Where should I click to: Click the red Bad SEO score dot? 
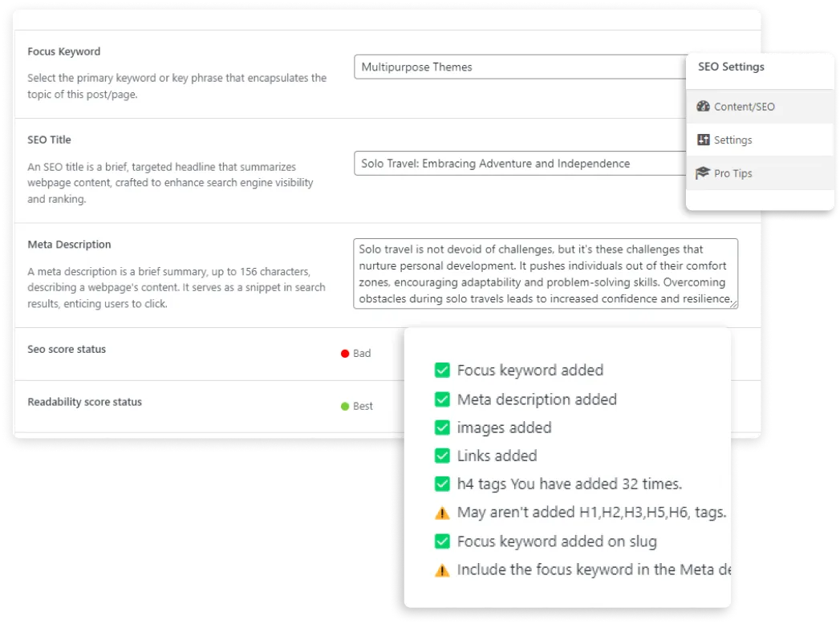point(345,354)
